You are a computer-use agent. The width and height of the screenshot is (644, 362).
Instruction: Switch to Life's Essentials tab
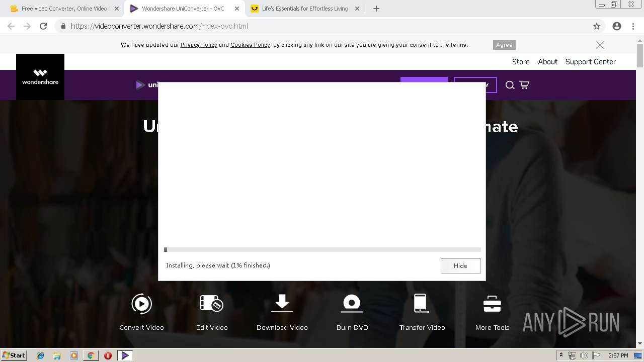[305, 9]
